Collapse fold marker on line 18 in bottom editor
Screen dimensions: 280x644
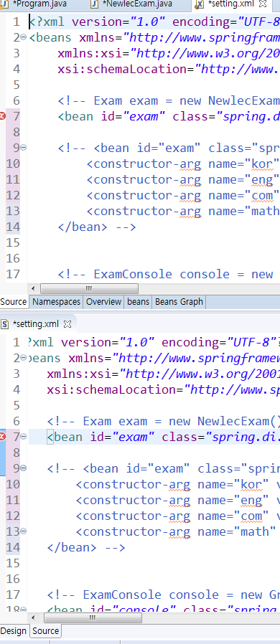point(24,610)
